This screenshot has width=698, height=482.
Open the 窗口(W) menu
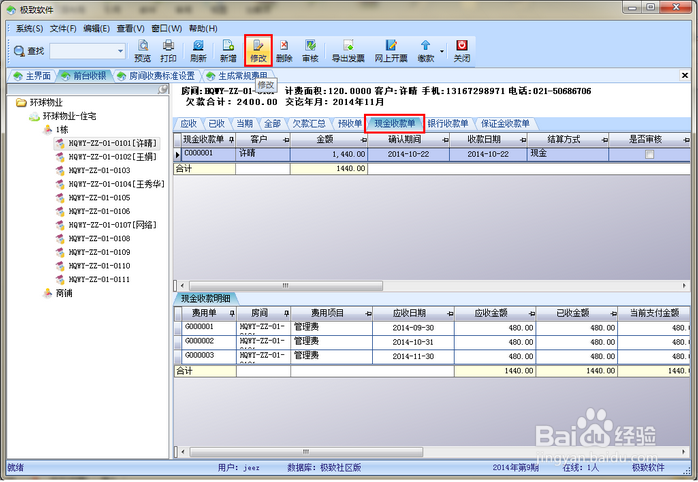(x=166, y=28)
